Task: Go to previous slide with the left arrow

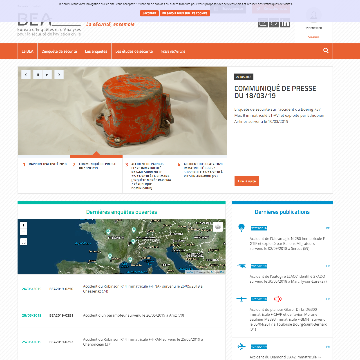Action: click(x=26, y=75)
